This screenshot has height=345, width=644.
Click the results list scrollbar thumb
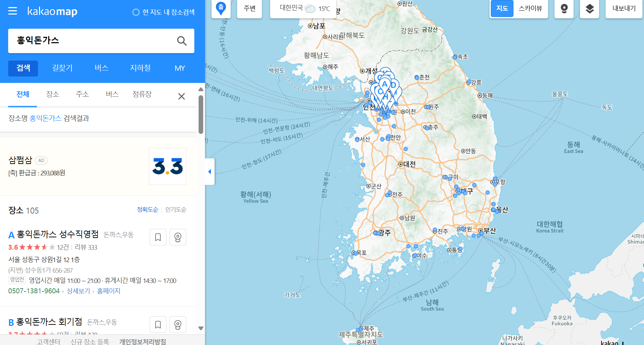click(x=201, y=114)
